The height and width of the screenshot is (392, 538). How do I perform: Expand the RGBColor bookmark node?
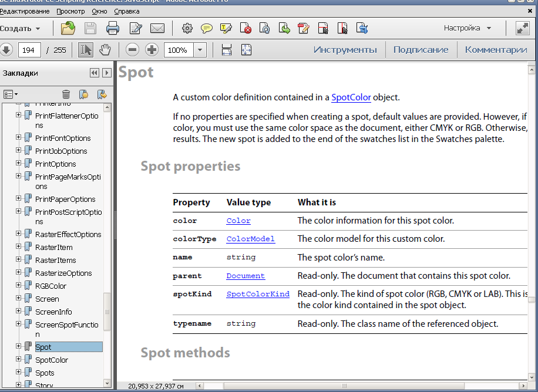coord(19,286)
